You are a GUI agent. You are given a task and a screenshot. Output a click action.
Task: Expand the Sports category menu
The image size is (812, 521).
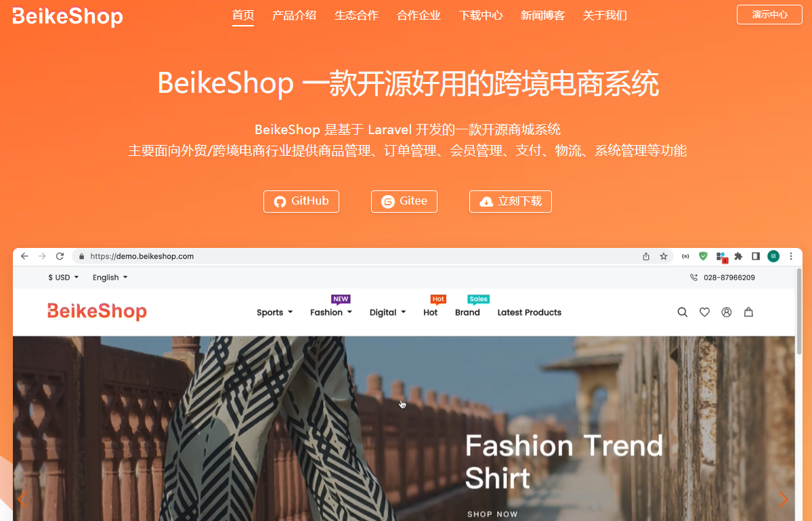[274, 312]
